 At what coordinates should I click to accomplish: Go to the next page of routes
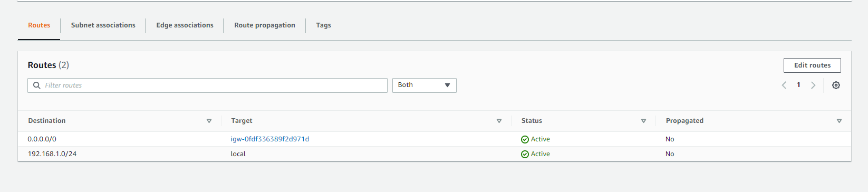click(x=813, y=85)
